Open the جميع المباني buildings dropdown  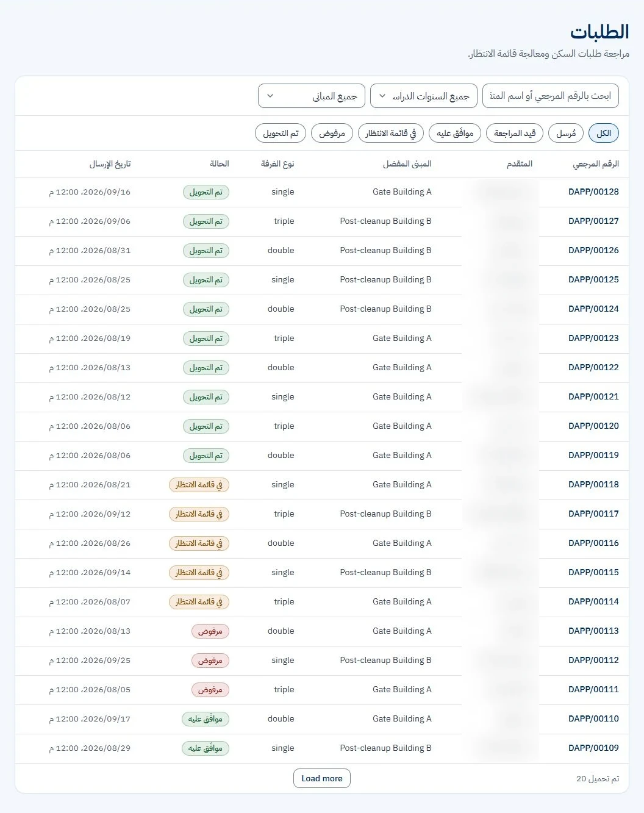(312, 96)
